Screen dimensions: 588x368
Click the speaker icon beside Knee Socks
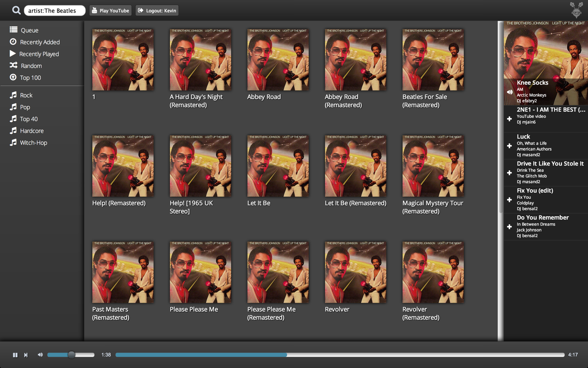(x=510, y=92)
